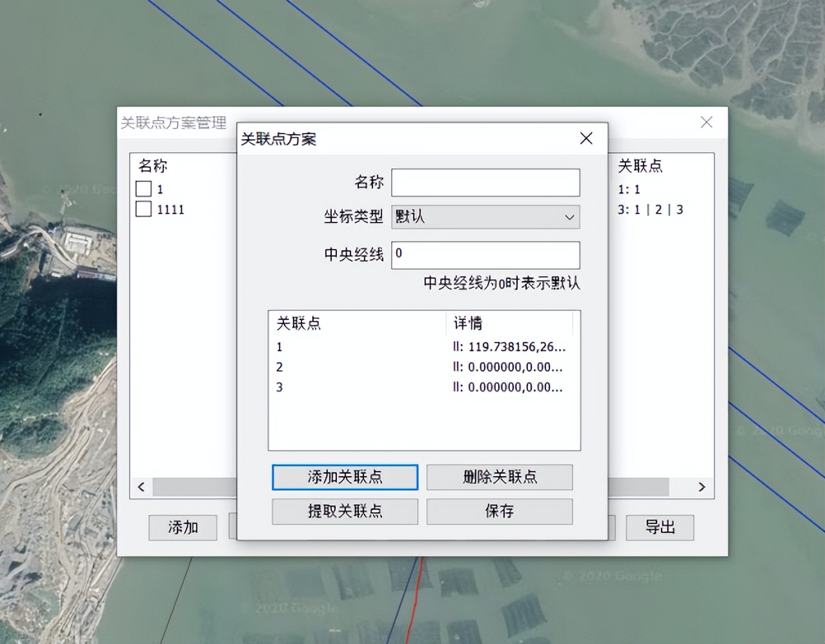Click the left scroll arrow of the horizontal scrollbar
Image resolution: width=825 pixels, height=644 pixels.
tap(140, 487)
